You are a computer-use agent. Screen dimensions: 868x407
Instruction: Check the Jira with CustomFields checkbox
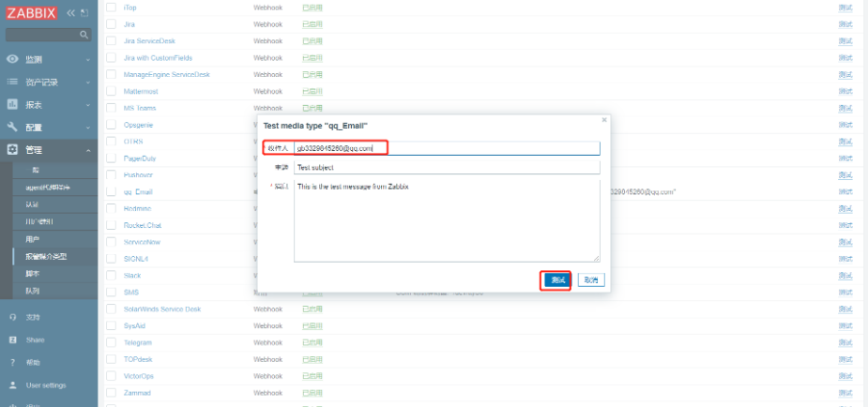point(112,58)
